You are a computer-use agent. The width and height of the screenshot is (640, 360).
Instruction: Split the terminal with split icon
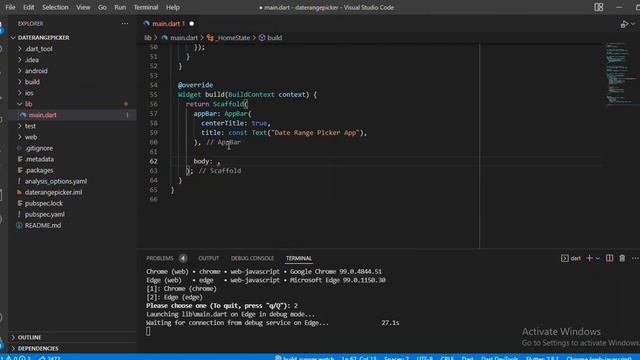tap(609, 258)
